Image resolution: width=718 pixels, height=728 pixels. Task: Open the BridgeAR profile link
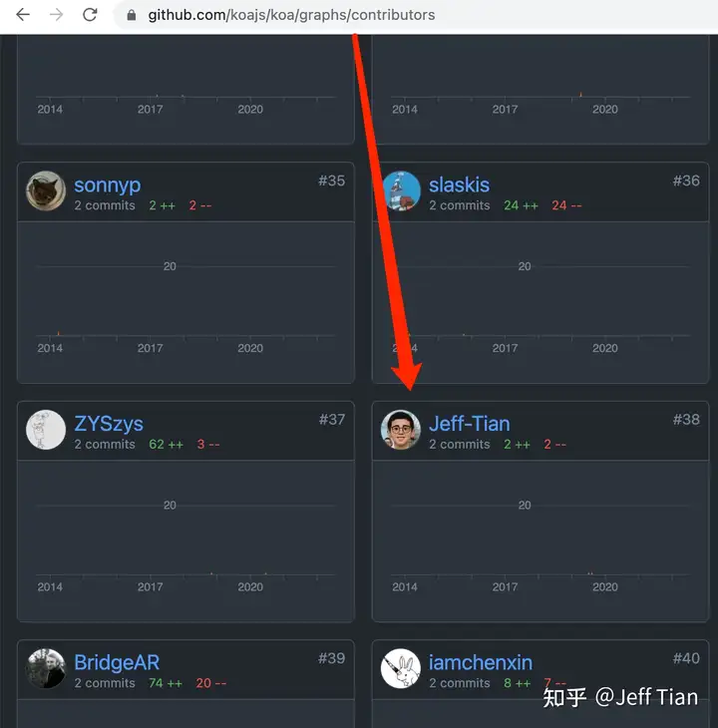pyautogui.click(x=117, y=662)
